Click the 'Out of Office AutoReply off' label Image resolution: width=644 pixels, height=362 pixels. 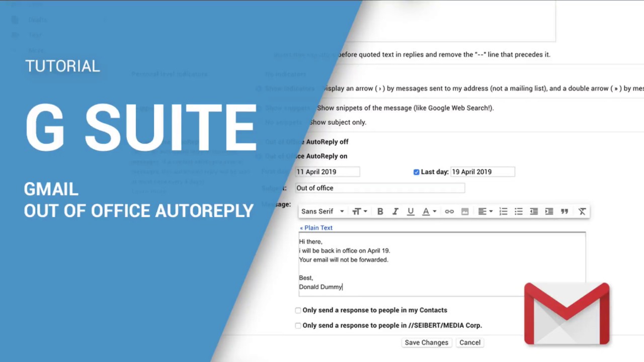click(x=307, y=142)
